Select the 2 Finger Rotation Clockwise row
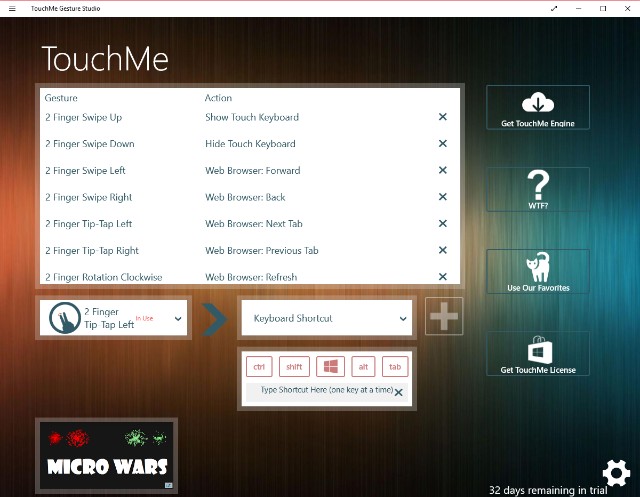Viewport: 640px width, 497px height. pos(250,277)
